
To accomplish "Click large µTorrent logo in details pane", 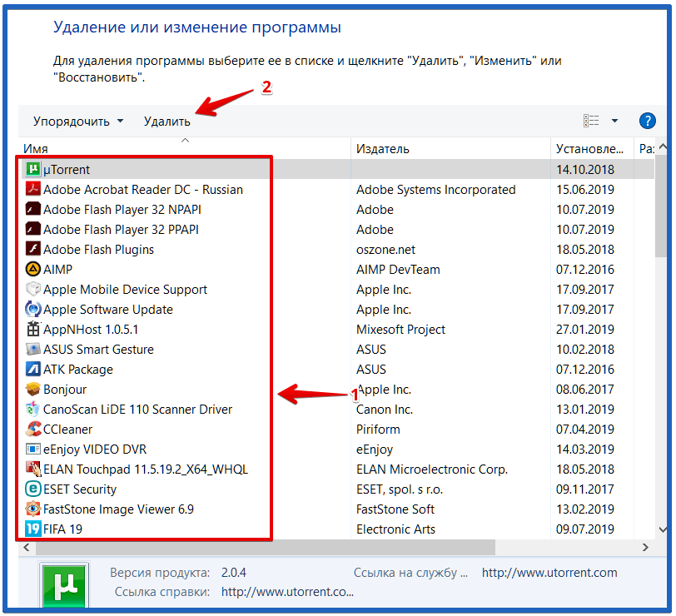I will tap(64, 584).
